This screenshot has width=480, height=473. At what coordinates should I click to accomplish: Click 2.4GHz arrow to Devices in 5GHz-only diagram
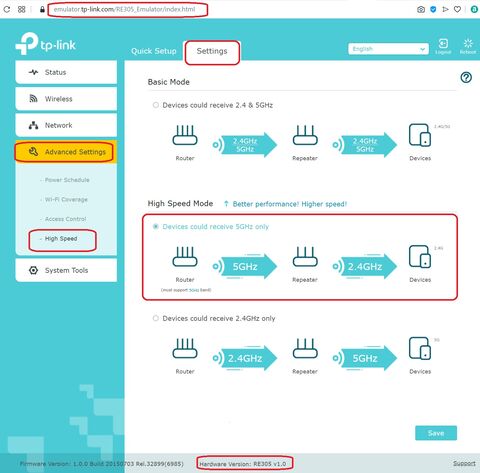[x=365, y=266]
